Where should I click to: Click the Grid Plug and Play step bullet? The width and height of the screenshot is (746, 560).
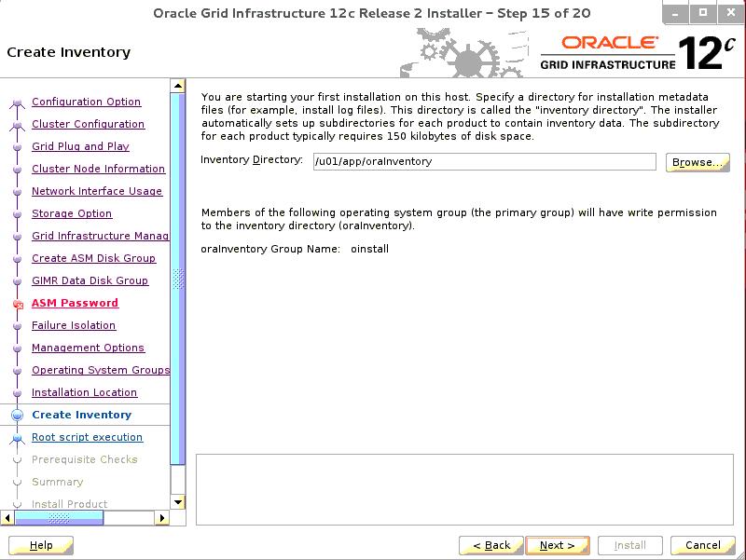point(17,147)
